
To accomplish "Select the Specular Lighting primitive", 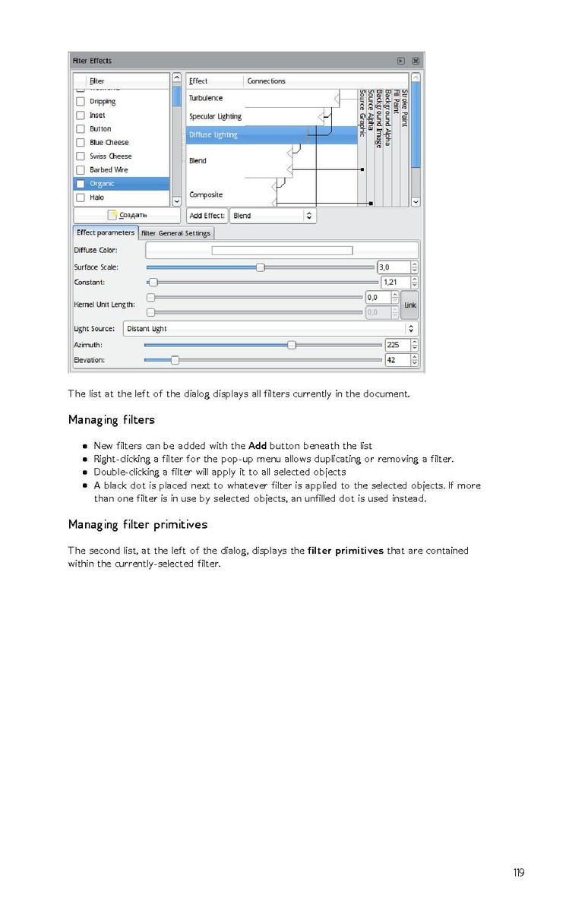I will click(215, 117).
